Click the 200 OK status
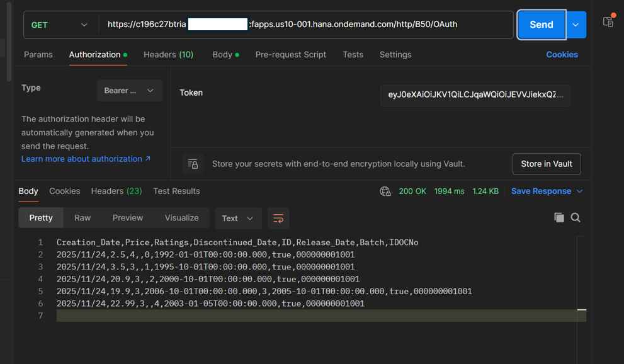 click(x=412, y=191)
